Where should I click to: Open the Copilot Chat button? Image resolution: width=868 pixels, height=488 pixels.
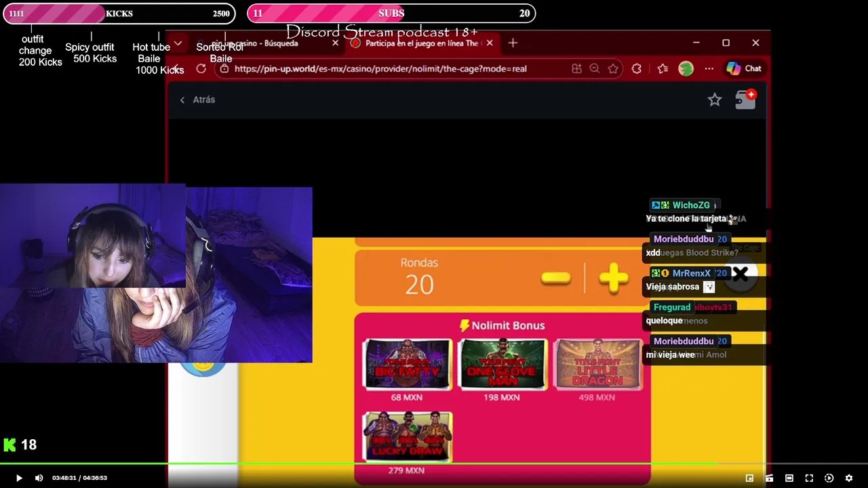[744, 68]
